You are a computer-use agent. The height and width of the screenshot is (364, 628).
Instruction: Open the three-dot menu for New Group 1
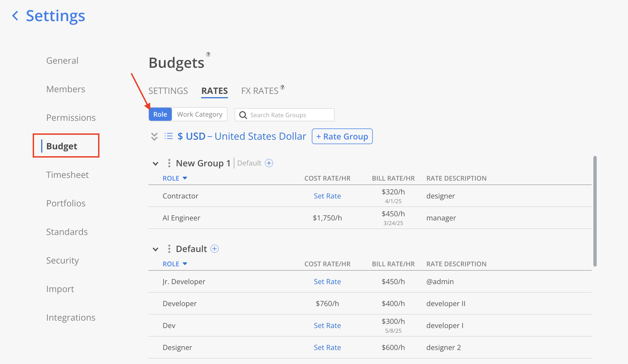pyautogui.click(x=169, y=163)
